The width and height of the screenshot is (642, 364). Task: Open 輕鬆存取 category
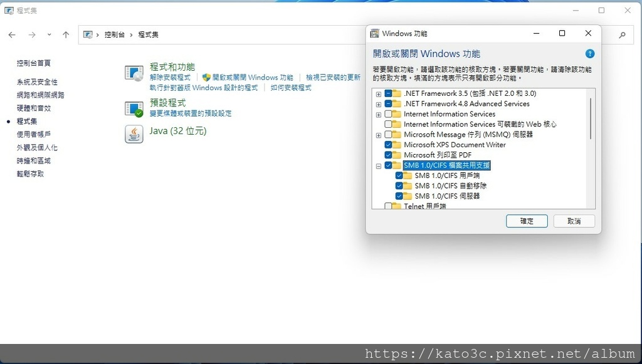(x=30, y=174)
